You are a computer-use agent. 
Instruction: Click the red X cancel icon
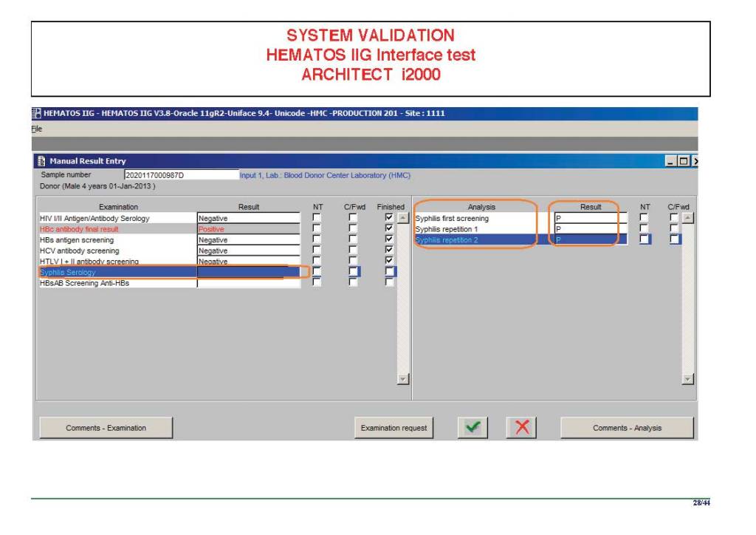click(x=520, y=428)
